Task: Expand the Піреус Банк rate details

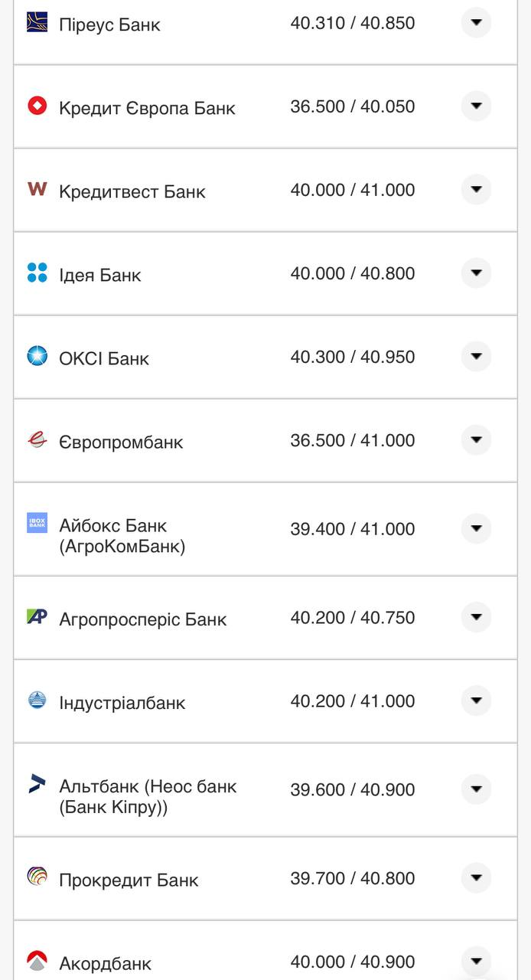Action: [476, 22]
